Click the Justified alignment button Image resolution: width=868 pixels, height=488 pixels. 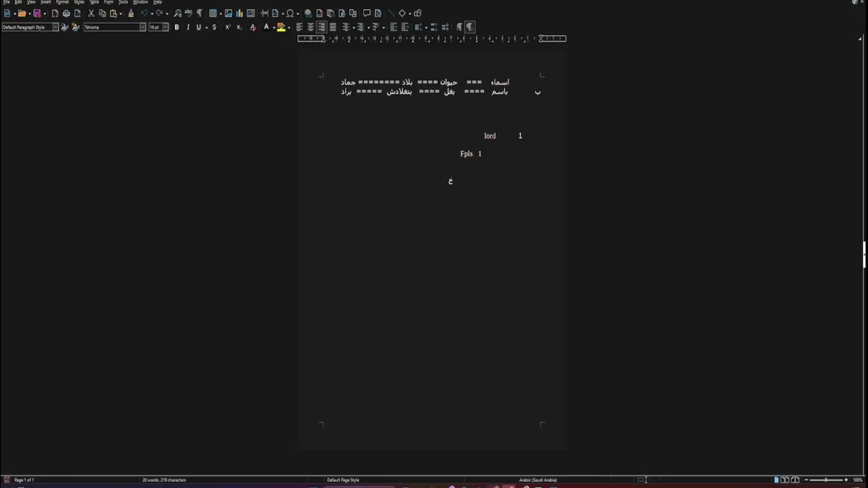[332, 27]
